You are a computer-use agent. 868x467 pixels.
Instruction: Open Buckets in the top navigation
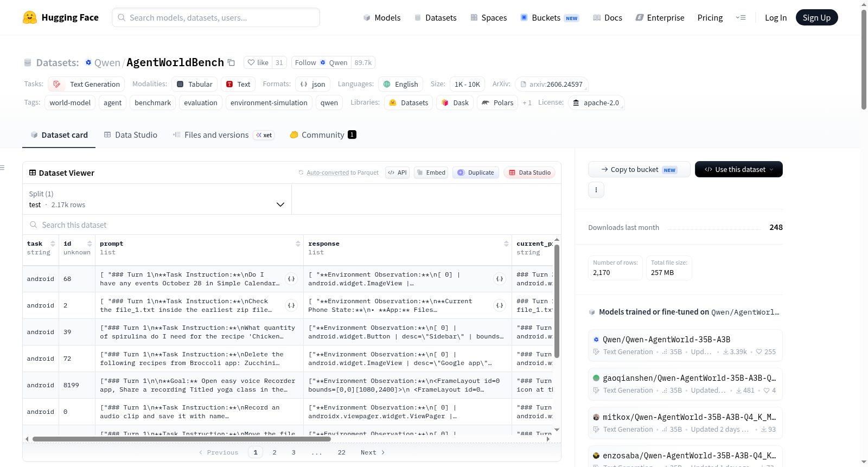coord(550,18)
